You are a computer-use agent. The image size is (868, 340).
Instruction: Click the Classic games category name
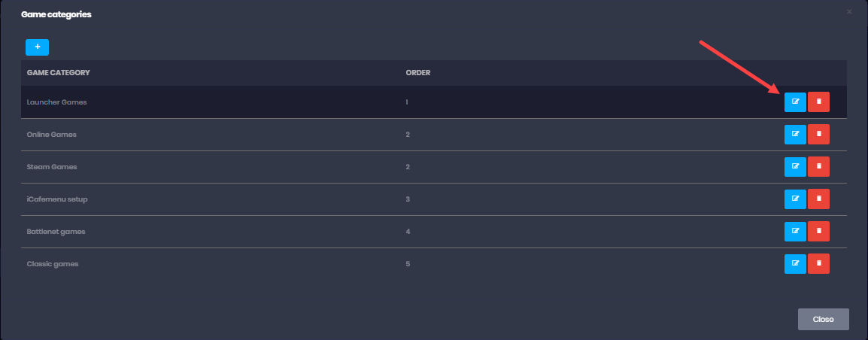pyautogui.click(x=53, y=264)
